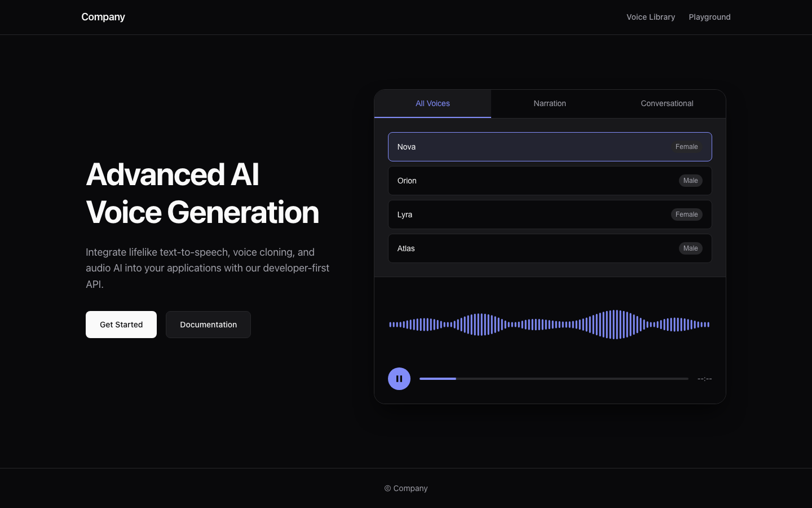Seek along the audio progress bar
This screenshot has height=508, width=812.
554,379
